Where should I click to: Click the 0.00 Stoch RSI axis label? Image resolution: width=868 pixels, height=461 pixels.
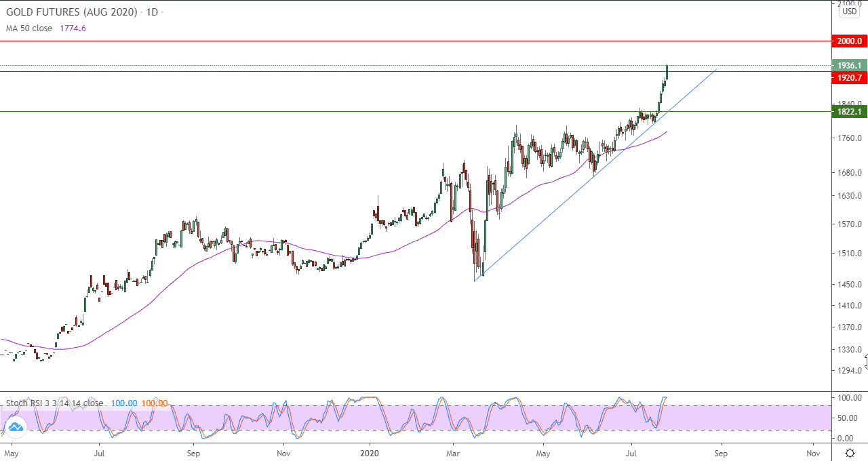click(x=846, y=439)
